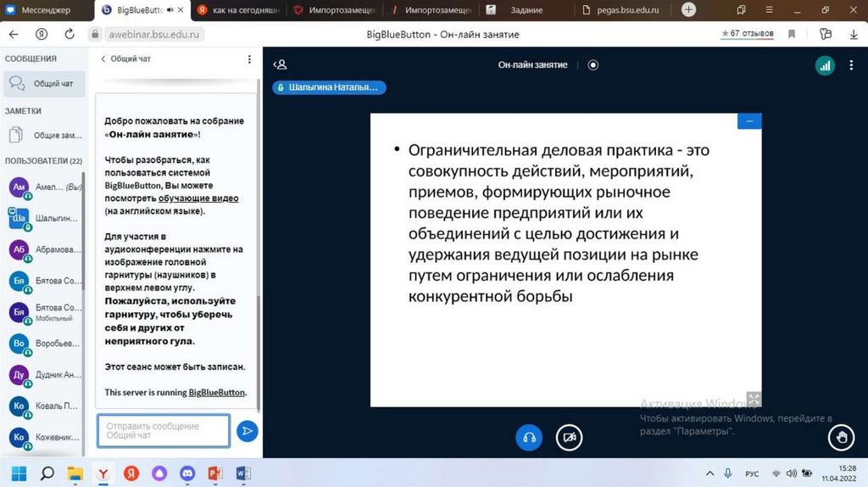The height and width of the screenshot is (487, 868).
Task: Open the BigBlueButton link in chat
Action: click(216, 392)
